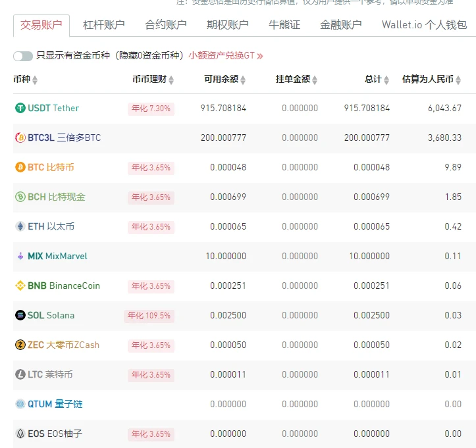Image resolution: width=476 pixels, height=448 pixels.
Task: Click the EOS coin icon
Action: [20, 434]
